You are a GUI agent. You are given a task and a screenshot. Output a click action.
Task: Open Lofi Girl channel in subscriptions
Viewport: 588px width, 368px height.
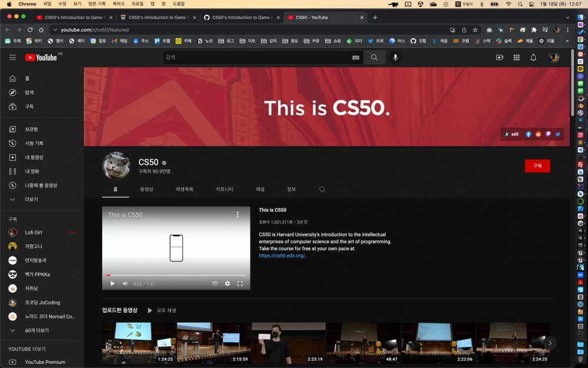(42, 233)
